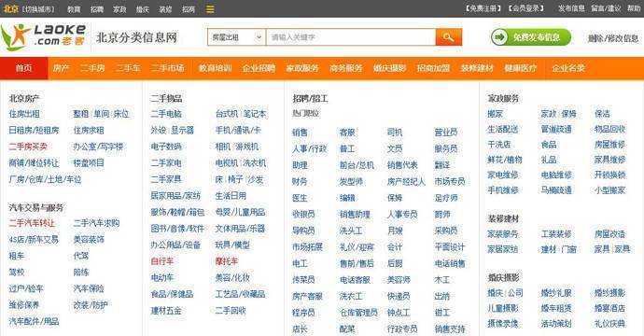Click the 装修 link in top bar
644x336 pixels.
tap(165, 9)
